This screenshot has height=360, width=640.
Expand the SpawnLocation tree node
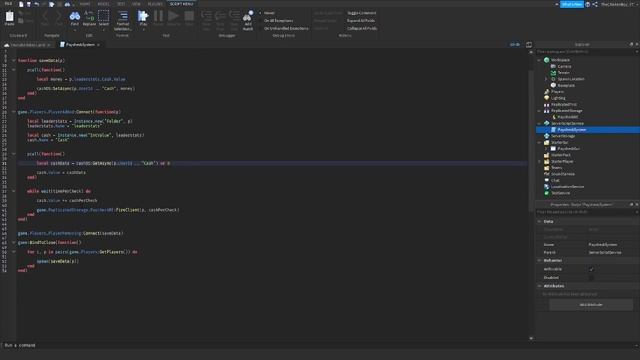[x=546, y=79]
